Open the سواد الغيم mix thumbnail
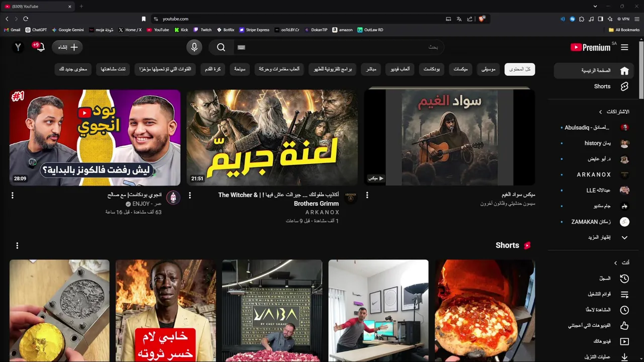This screenshot has width=644, height=362. click(x=449, y=137)
